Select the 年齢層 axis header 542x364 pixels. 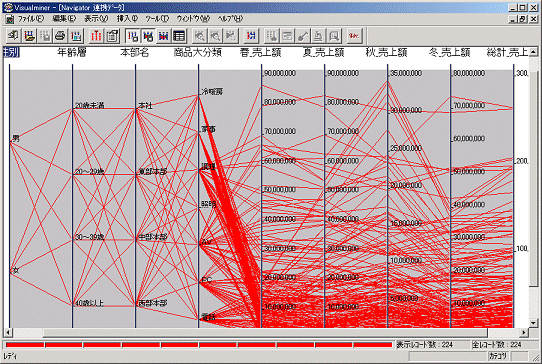[72, 52]
